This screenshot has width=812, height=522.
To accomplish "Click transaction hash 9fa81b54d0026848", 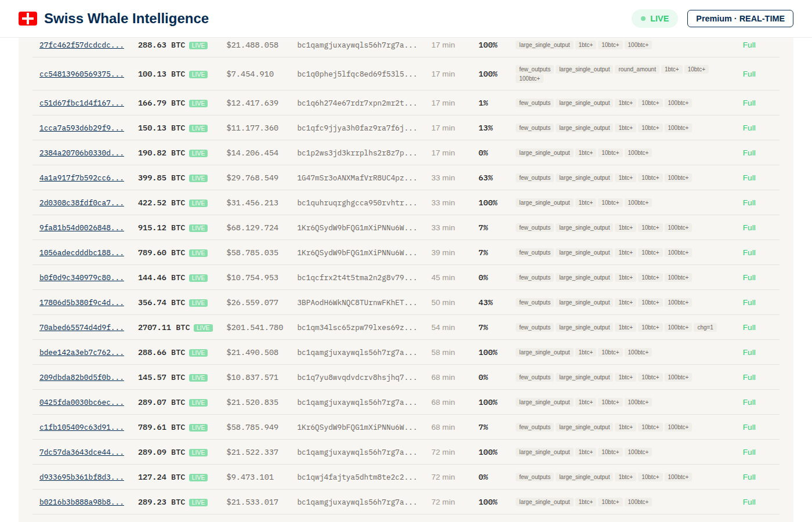I will click(81, 227).
